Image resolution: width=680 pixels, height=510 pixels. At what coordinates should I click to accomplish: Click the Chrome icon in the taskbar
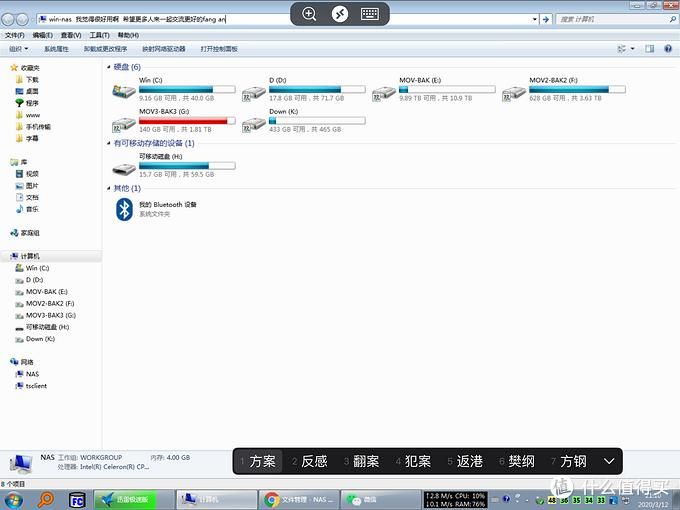point(271,499)
